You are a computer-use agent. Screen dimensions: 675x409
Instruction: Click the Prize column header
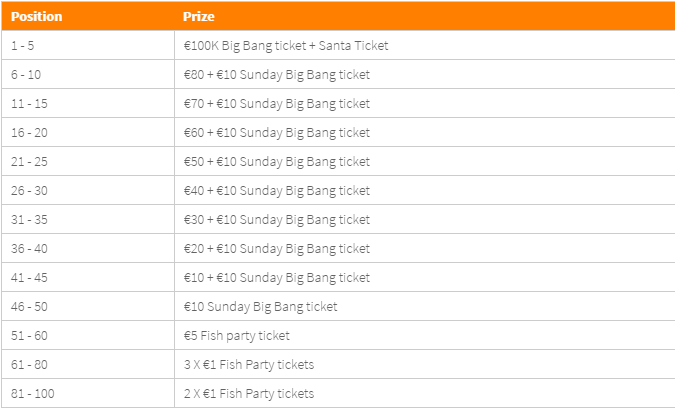[x=198, y=17]
